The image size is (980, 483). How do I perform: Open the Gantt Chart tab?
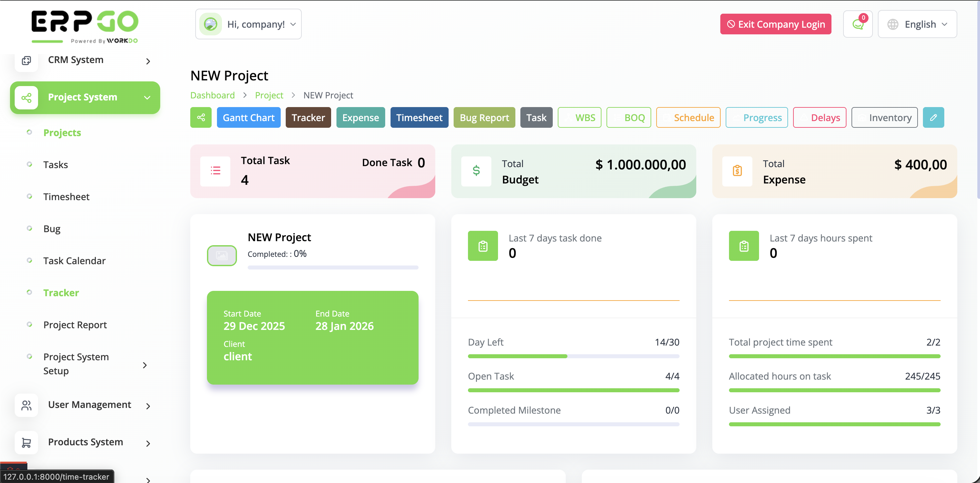248,117
